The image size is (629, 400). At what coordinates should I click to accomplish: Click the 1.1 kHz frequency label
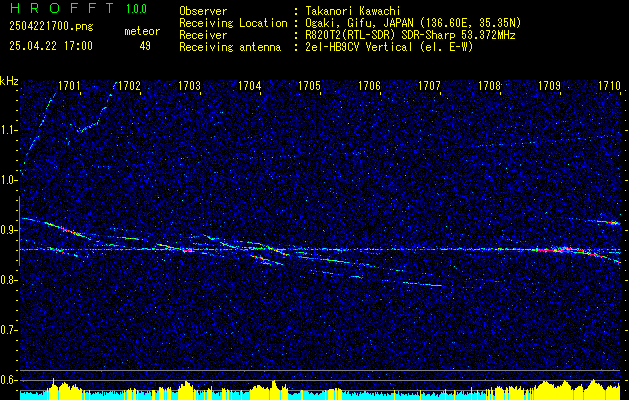tap(8, 130)
